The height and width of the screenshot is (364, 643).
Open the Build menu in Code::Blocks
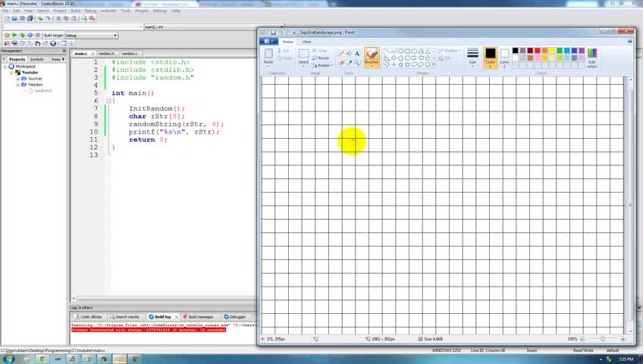click(x=76, y=11)
